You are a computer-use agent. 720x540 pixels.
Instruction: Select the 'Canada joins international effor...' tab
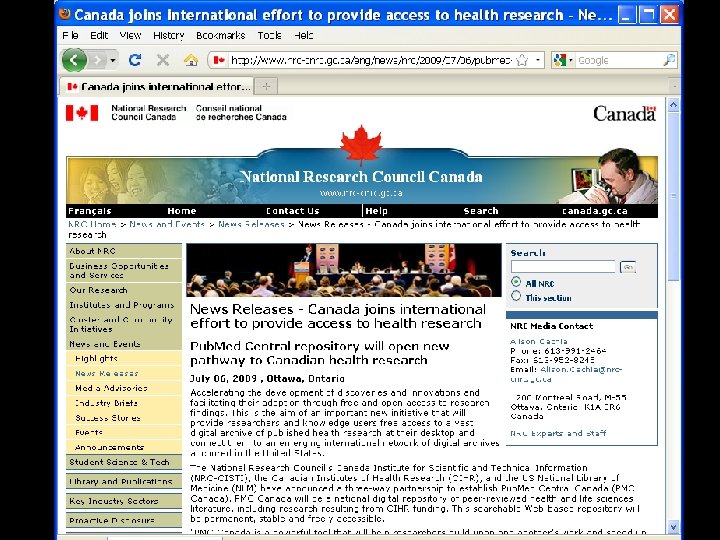pyautogui.click(x=157, y=86)
